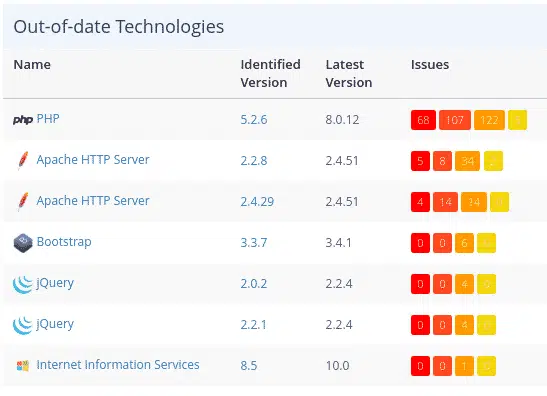The height and width of the screenshot is (396, 547).
Task: Click the Apache feather icon beside version 2.4.29
Action: click(23, 202)
